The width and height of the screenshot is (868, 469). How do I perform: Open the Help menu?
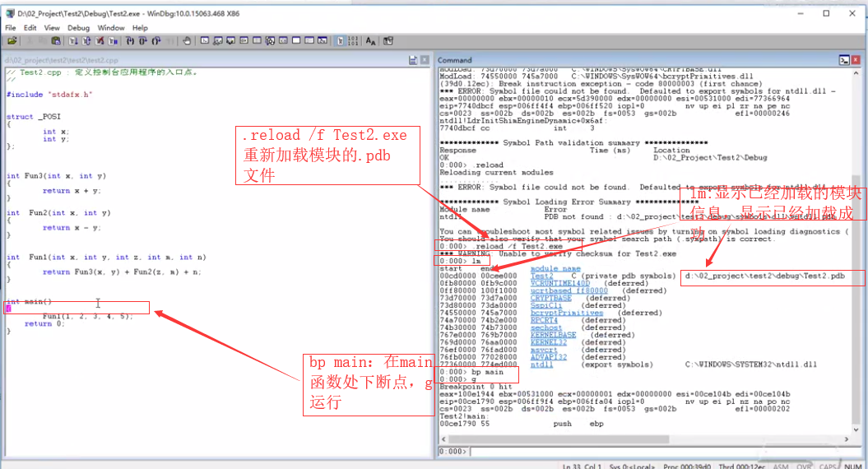click(x=140, y=28)
